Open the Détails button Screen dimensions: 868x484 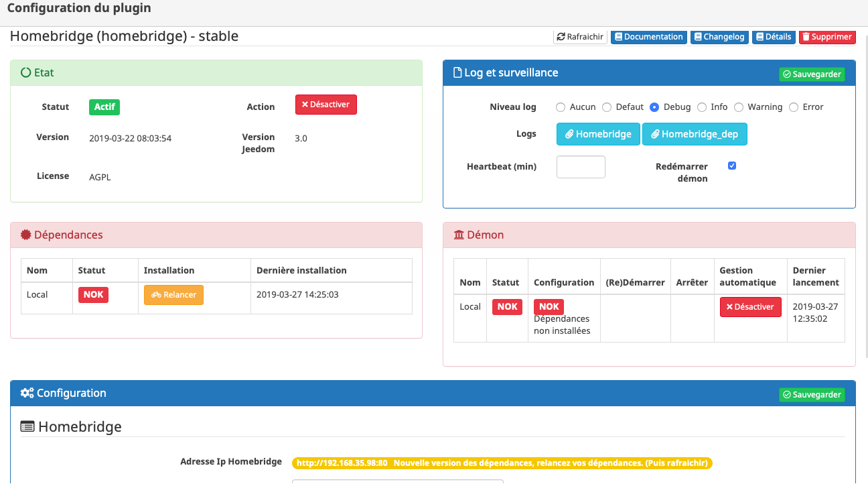point(774,37)
